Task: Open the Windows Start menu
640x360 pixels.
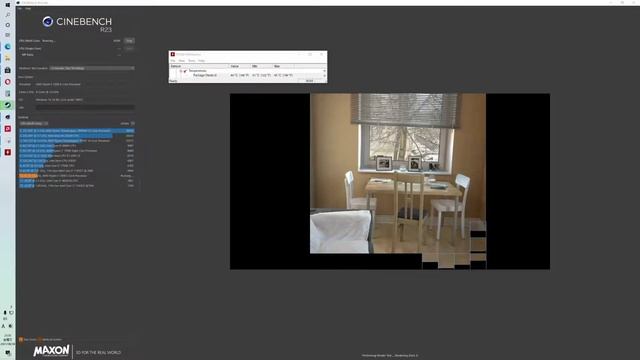Action: click(x=8, y=4)
